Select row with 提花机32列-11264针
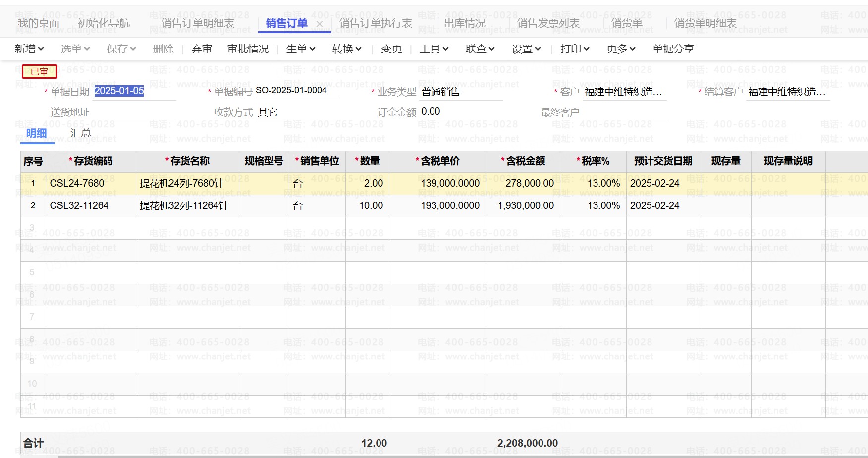Image resolution: width=868 pixels, height=458 pixels. pos(183,205)
